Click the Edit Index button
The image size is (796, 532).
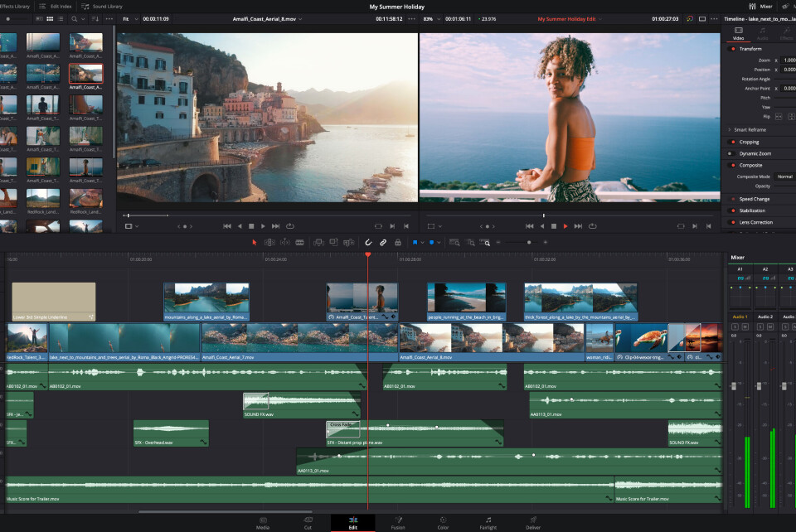coord(56,6)
